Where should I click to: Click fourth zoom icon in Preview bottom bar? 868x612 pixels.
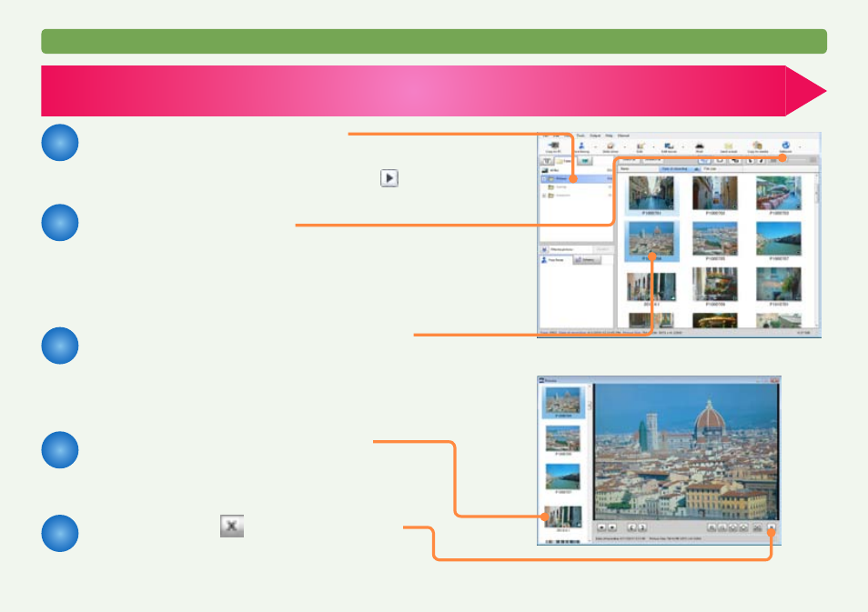point(743,527)
